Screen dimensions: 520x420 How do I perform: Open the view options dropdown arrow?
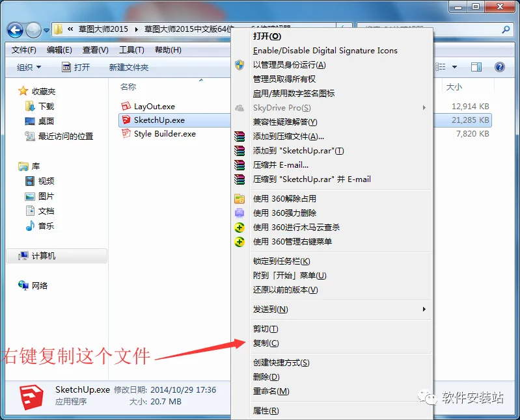tap(454, 67)
